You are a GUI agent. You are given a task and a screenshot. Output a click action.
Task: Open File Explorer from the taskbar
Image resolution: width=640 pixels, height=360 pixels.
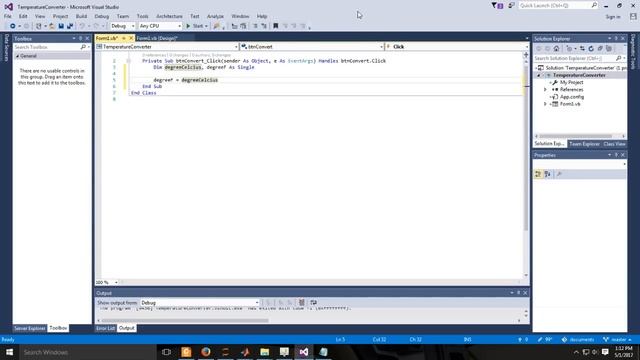pos(264,352)
